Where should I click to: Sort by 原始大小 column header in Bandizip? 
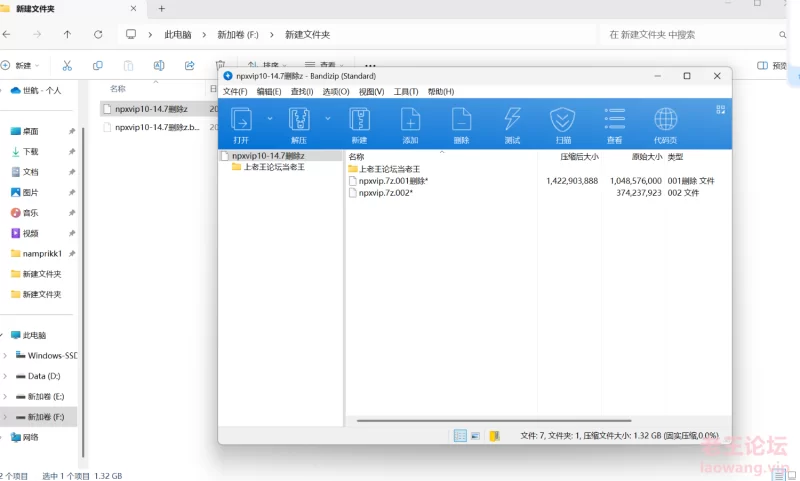point(646,157)
